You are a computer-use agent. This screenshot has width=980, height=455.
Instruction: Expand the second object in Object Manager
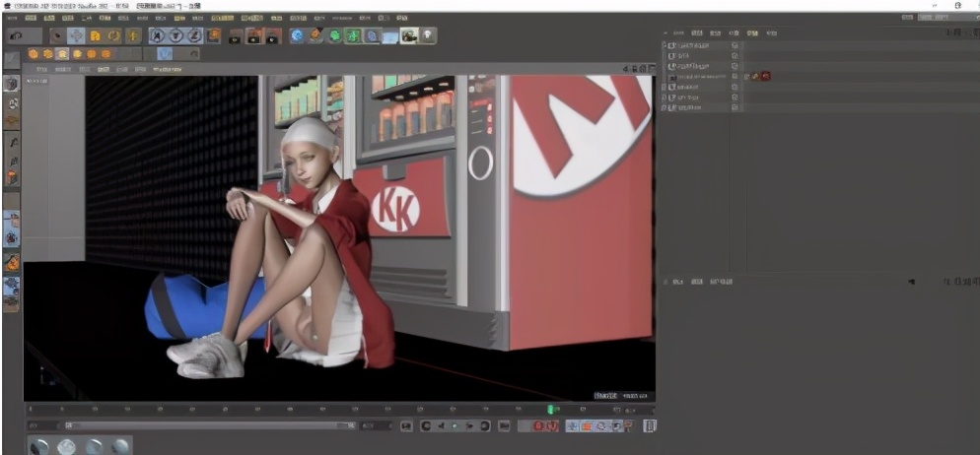[x=665, y=56]
